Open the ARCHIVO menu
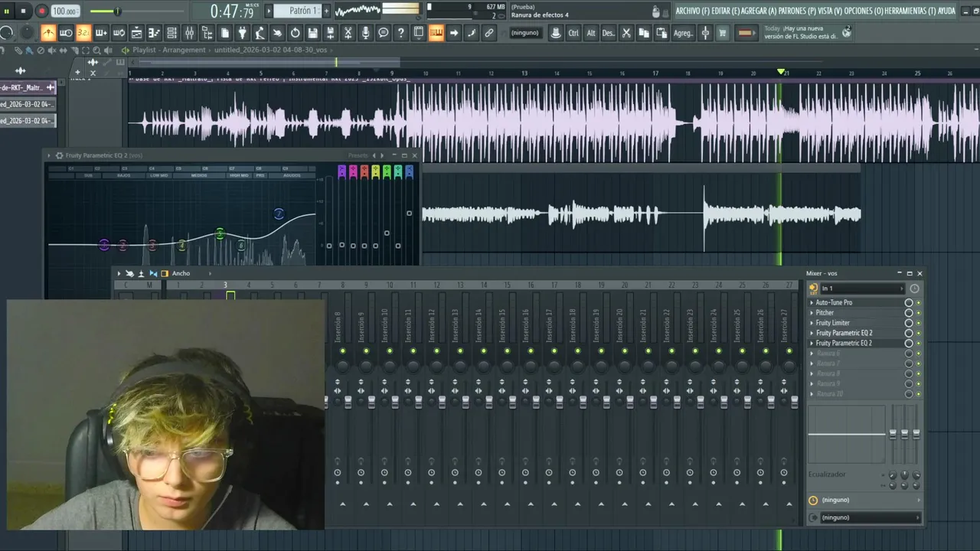This screenshot has height=551, width=980. [692, 11]
